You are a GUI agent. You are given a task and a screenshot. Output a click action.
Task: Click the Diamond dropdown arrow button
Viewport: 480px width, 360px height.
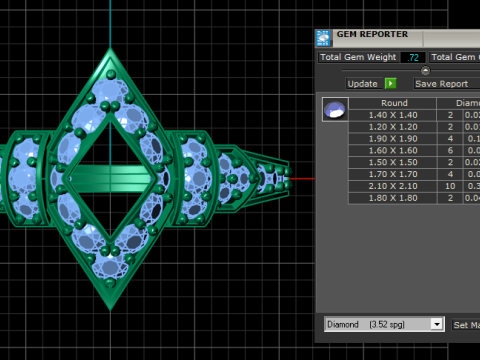pyautogui.click(x=437, y=324)
